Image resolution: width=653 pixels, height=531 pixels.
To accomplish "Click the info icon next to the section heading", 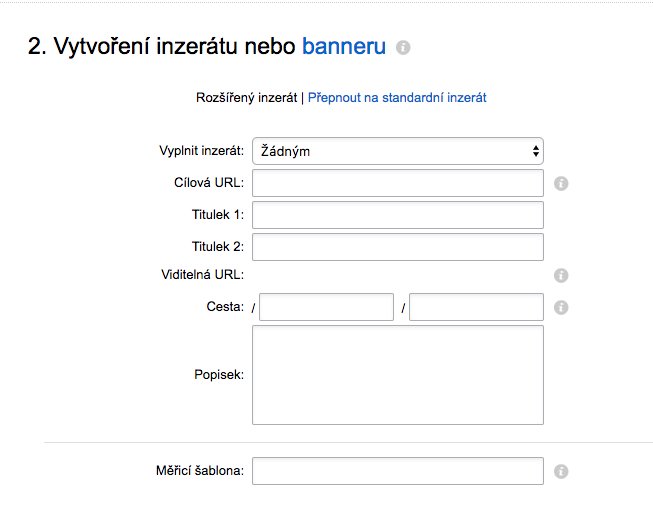I will tap(403, 47).
